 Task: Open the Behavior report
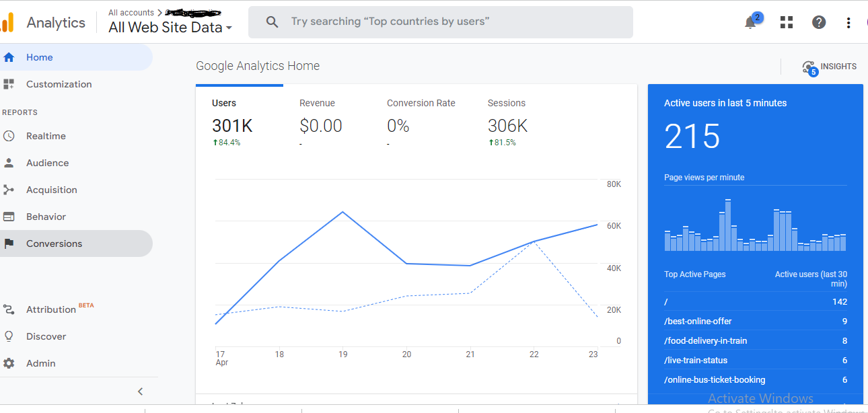click(x=47, y=216)
